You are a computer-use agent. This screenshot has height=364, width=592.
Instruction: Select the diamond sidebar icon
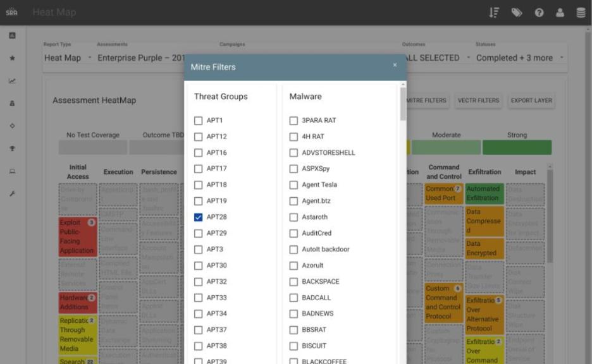click(13, 126)
